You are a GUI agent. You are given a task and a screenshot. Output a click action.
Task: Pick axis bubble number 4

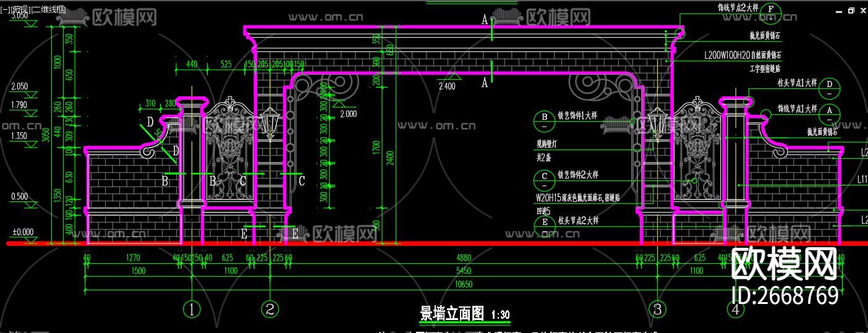click(735, 308)
